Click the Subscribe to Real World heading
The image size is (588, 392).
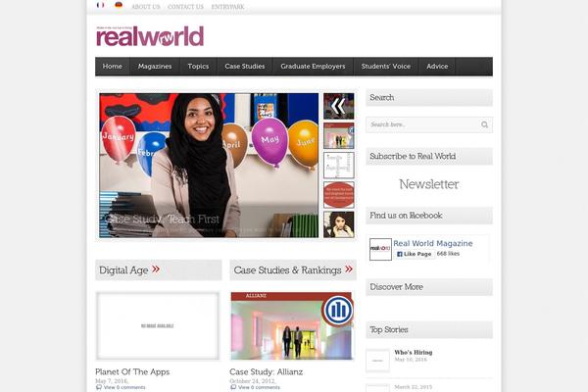pos(413,157)
